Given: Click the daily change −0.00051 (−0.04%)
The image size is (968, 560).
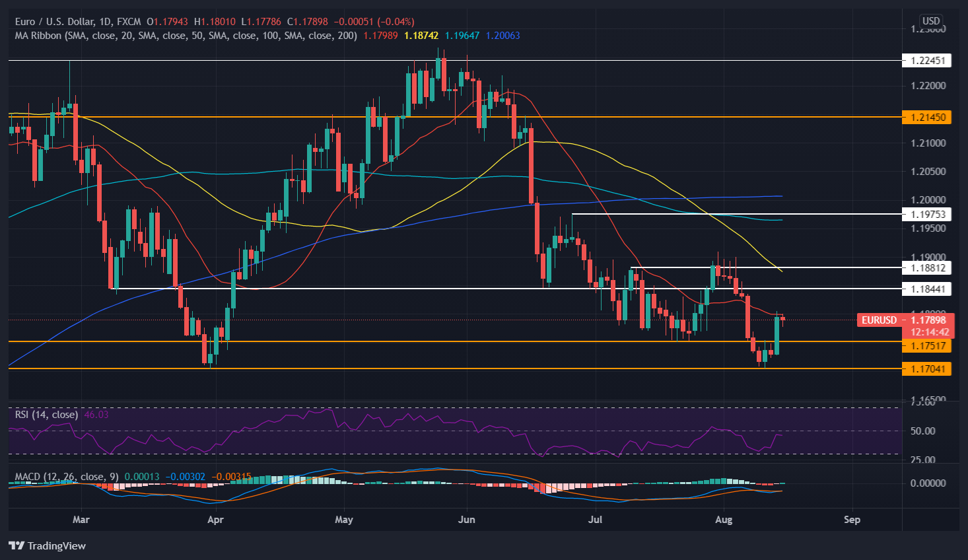Looking at the screenshot, I should (x=373, y=22).
